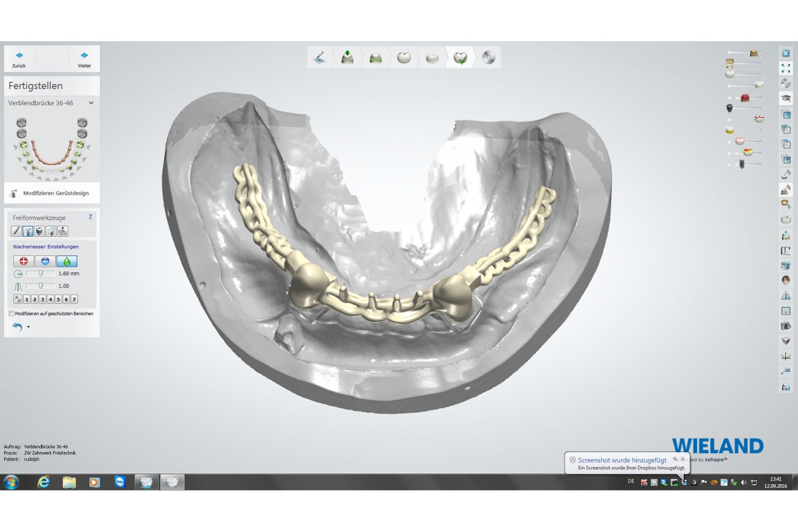Select wax knife preset number 3
This screenshot has height=532, width=798.
pyautogui.click(x=43, y=299)
